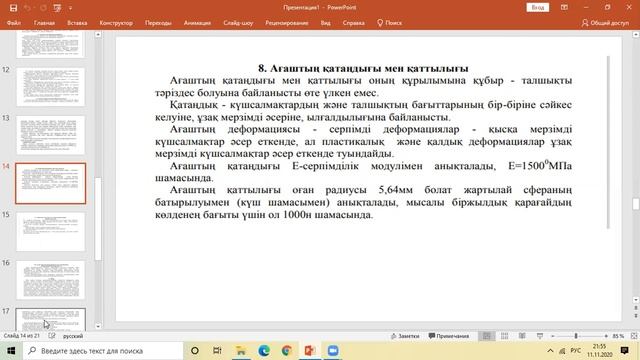The image size is (640, 360).
Task: Click the 'русский' language indicator in status bar
Action: 73,336
